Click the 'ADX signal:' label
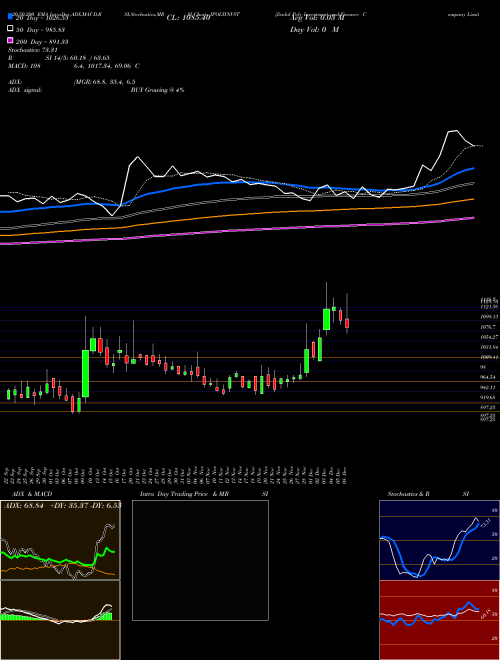 coord(25,90)
